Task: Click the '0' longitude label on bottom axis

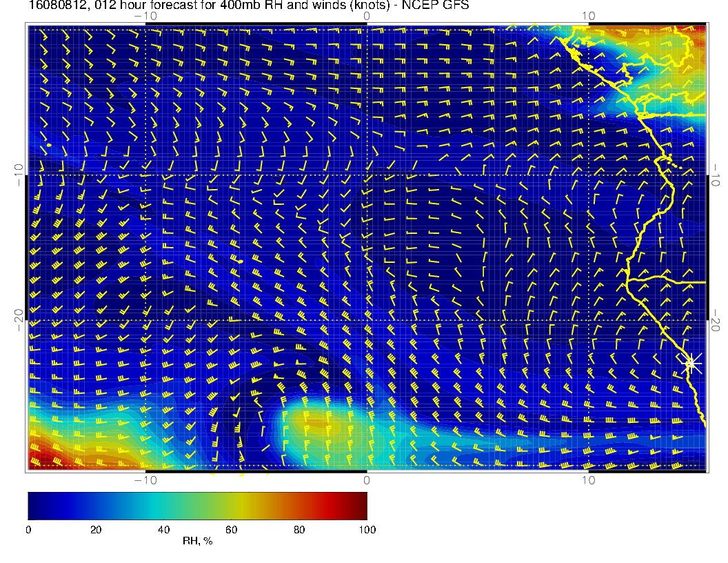Action: 367,480
